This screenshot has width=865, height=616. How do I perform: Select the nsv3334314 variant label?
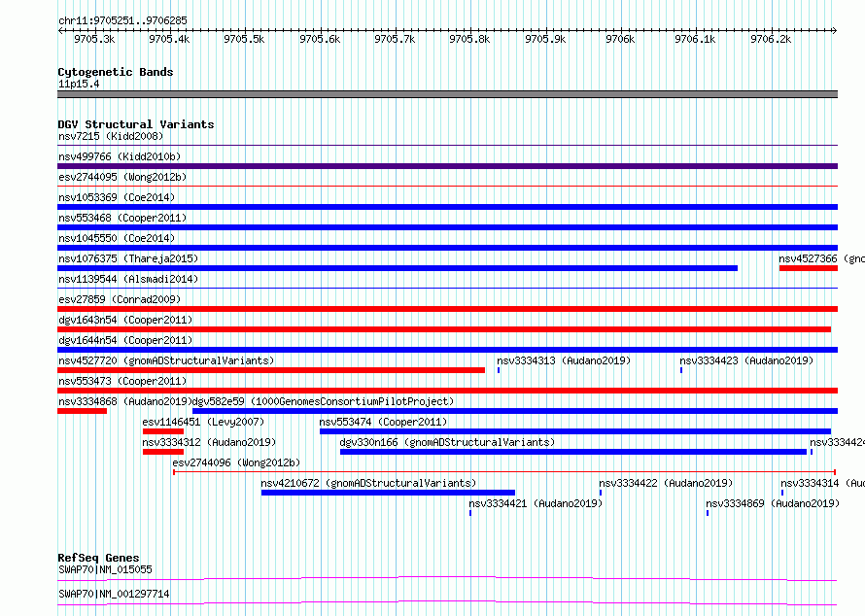pos(822,483)
